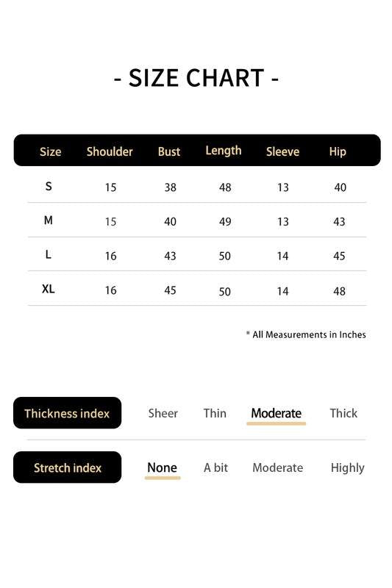The image size is (392, 588).
Task: Click the Stretch index label
Action: [x=67, y=467]
